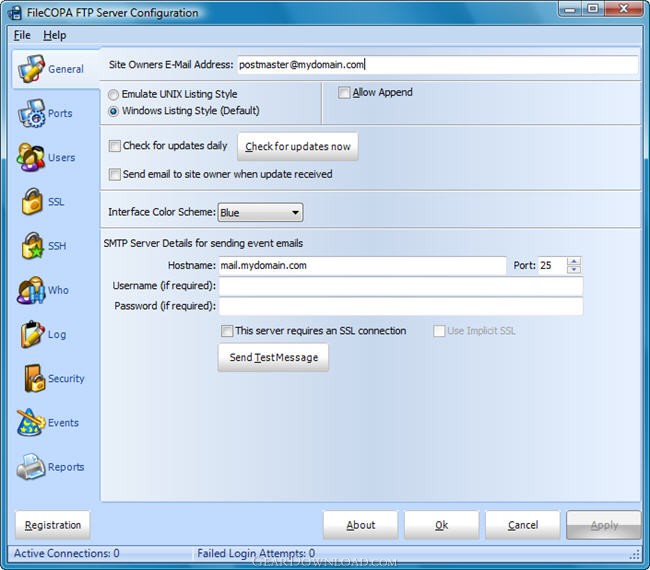Click the Use Implicit SSL checkbox
The height and width of the screenshot is (570, 650).
439,331
